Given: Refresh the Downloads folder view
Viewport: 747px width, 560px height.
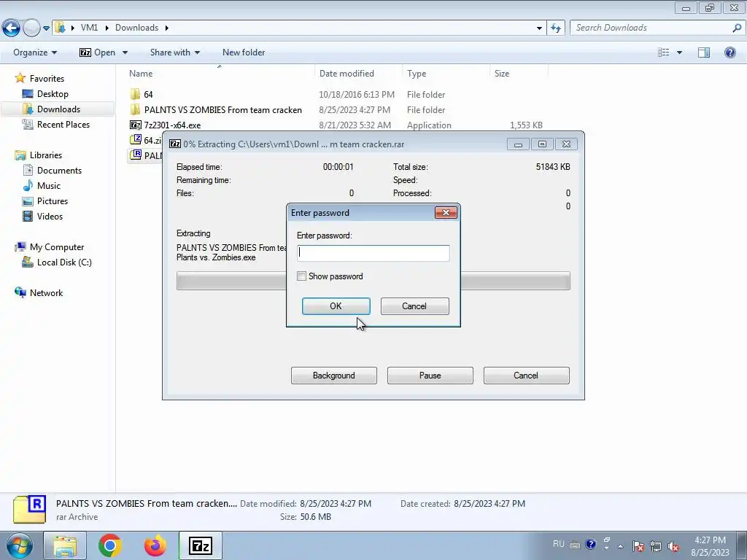Looking at the screenshot, I should (555, 28).
